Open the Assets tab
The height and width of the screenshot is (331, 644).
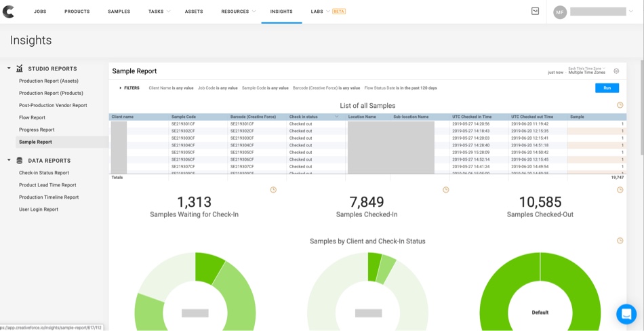click(194, 12)
